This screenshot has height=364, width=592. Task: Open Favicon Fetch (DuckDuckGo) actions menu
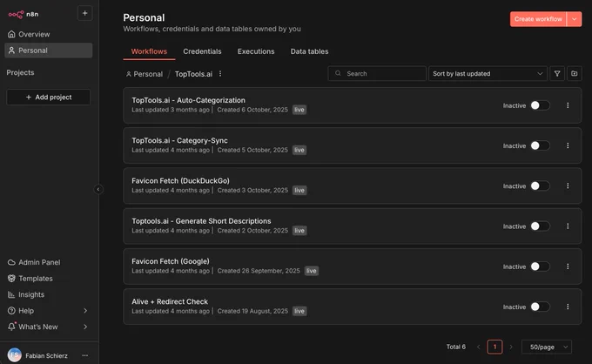[x=568, y=185]
